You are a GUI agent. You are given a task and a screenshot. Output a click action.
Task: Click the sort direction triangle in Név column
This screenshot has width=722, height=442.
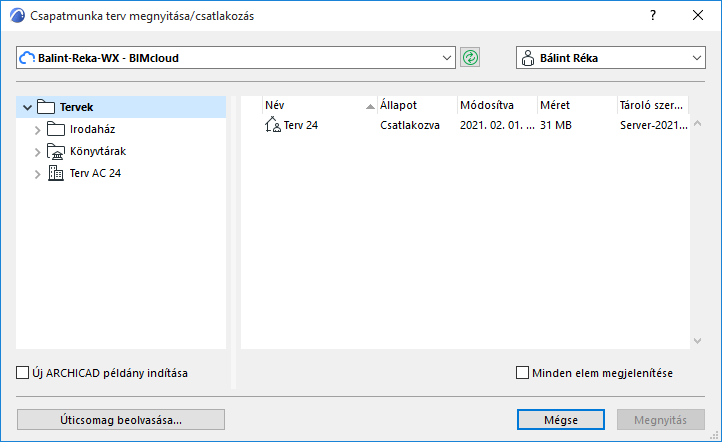(370, 106)
